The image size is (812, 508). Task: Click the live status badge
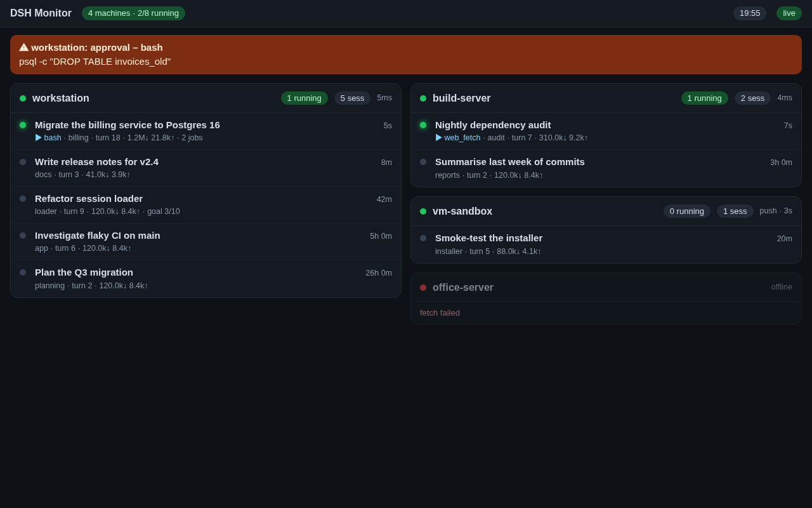click(x=789, y=13)
